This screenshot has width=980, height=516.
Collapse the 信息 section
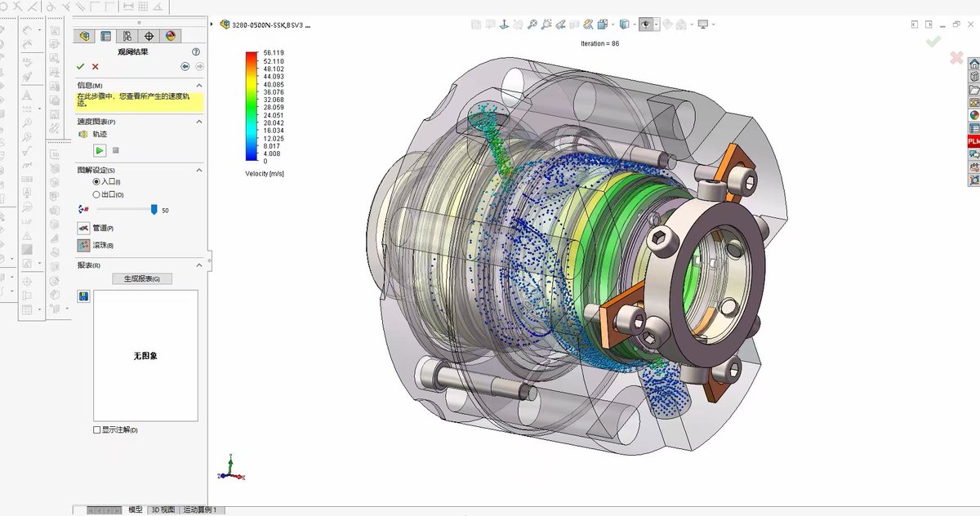pyautogui.click(x=198, y=85)
